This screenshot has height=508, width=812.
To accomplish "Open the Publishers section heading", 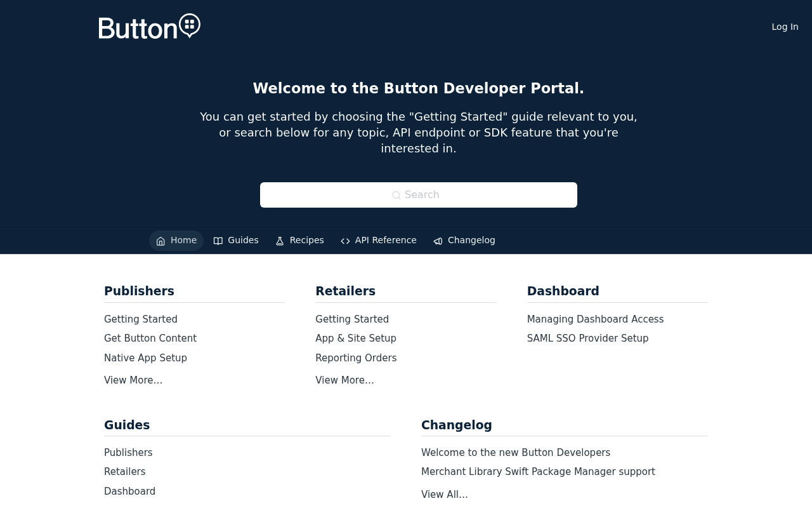I will pos(139,291).
